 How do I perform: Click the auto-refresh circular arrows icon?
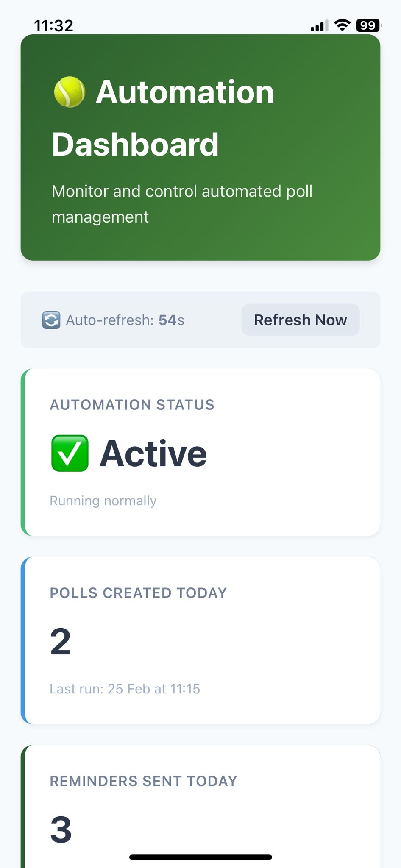pyautogui.click(x=51, y=320)
